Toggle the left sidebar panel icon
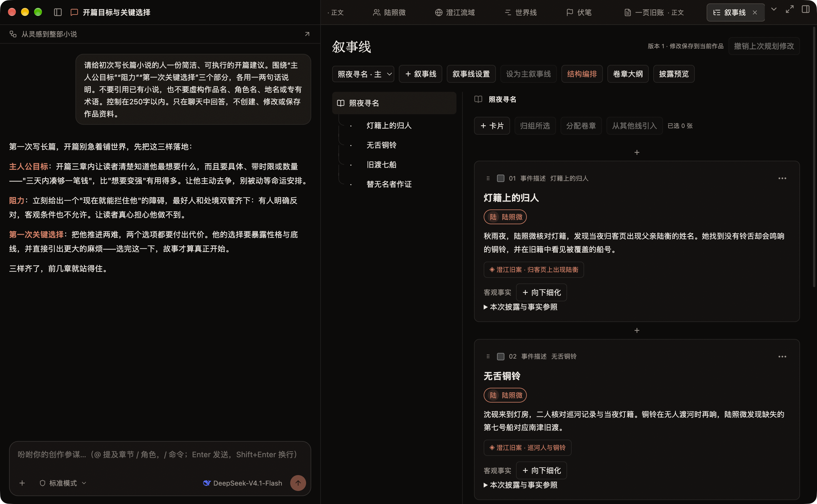 (58, 12)
